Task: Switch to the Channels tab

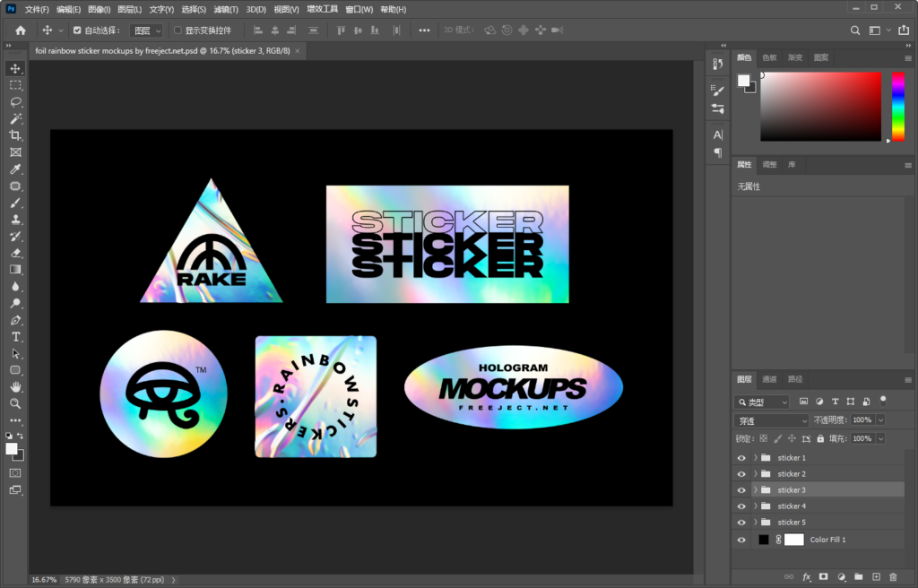Action: 769,379
